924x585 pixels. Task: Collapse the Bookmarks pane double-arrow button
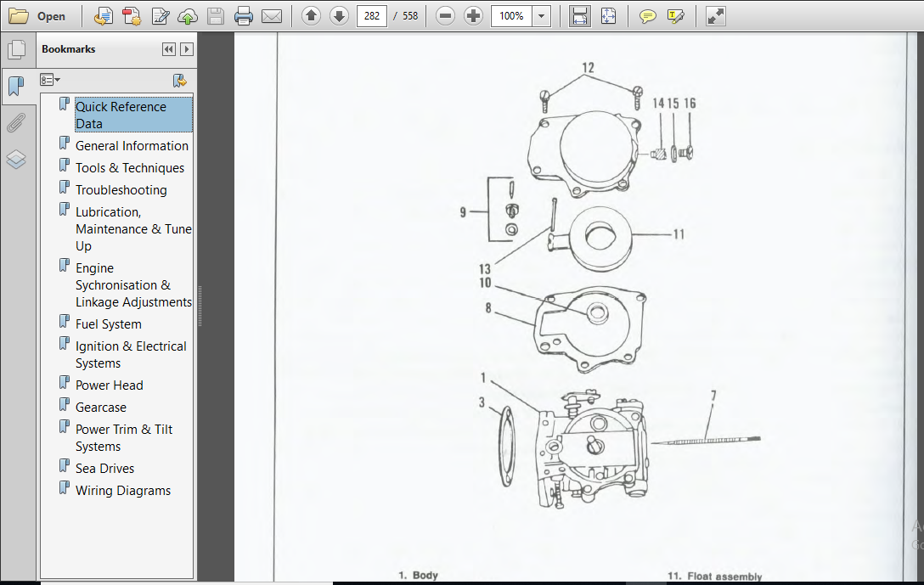[169, 49]
